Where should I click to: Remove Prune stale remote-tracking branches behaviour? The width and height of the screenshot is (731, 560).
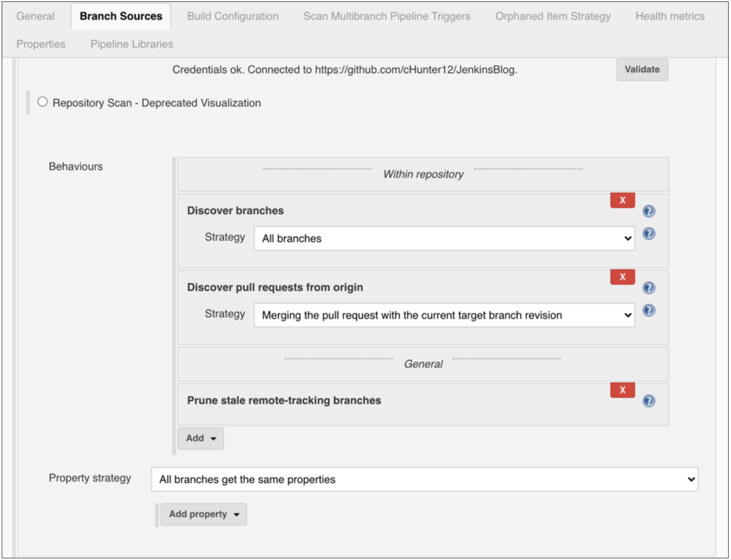click(622, 390)
